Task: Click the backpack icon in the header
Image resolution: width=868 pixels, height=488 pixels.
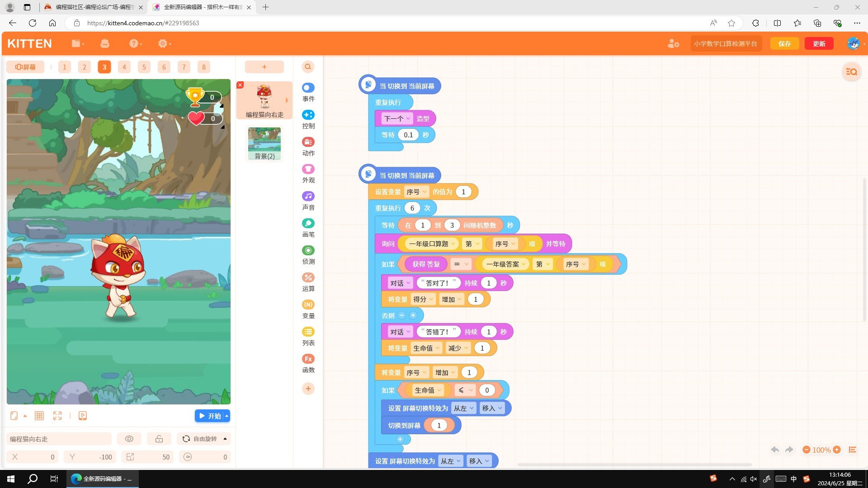Action: pyautogui.click(x=105, y=43)
